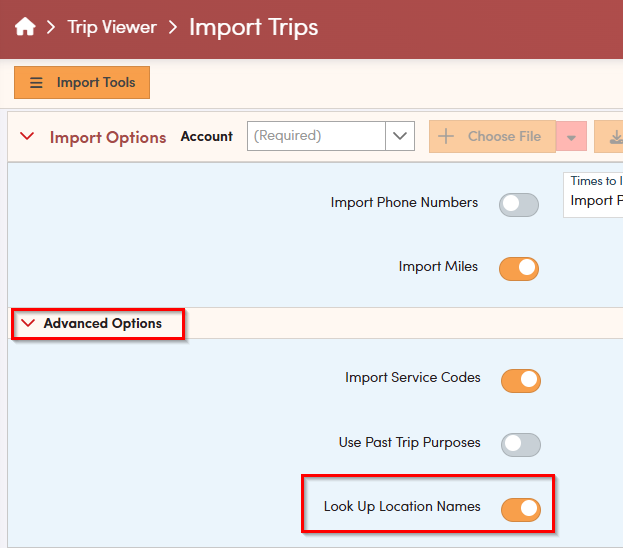Disable the Import Miles toggle
The width and height of the screenshot is (623, 548).
point(519,268)
